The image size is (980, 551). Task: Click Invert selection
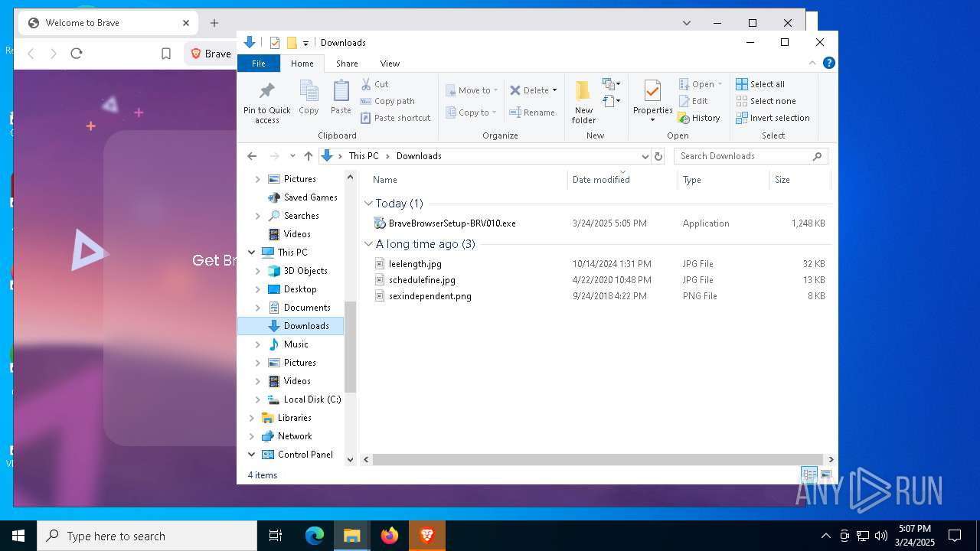click(x=773, y=118)
